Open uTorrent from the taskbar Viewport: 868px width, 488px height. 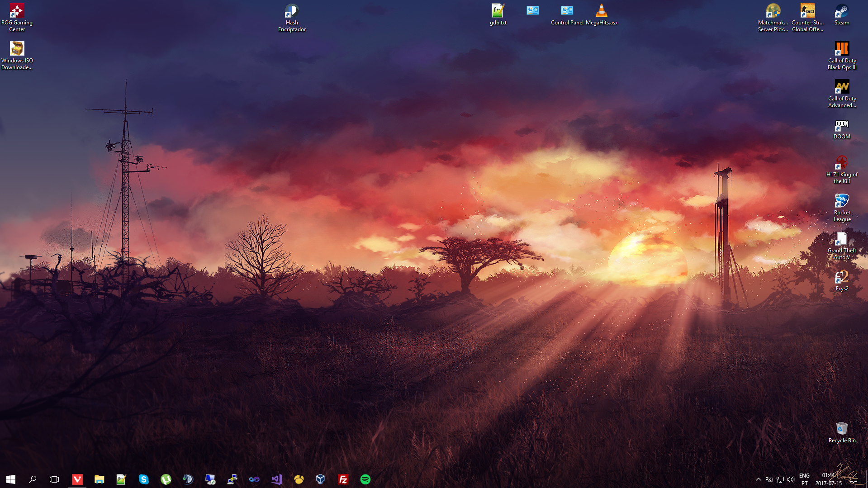click(x=166, y=479)
